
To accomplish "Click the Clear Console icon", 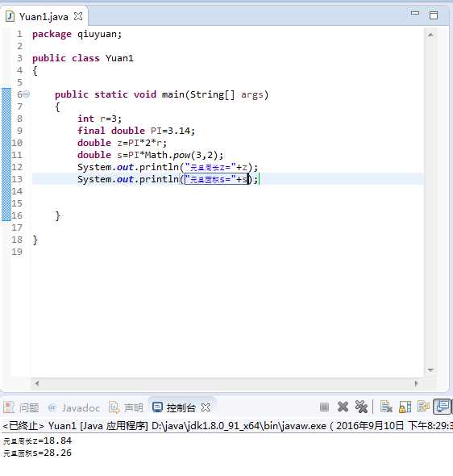I will click(386, 407).
